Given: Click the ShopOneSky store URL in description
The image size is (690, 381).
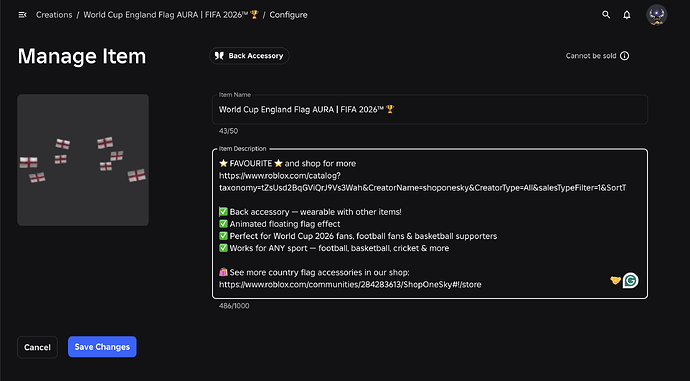Looking at the screenshot, I should 350,285.
